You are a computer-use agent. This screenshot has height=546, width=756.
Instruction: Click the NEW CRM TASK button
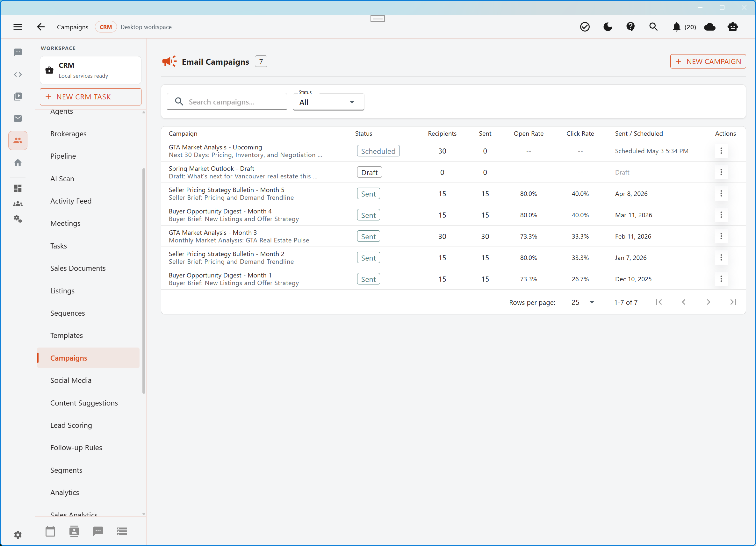(90, 97)
